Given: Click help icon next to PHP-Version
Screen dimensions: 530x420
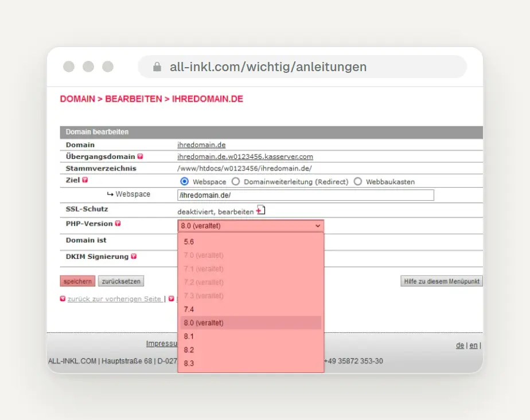Looking at the screenshot, I should point(118,224).
